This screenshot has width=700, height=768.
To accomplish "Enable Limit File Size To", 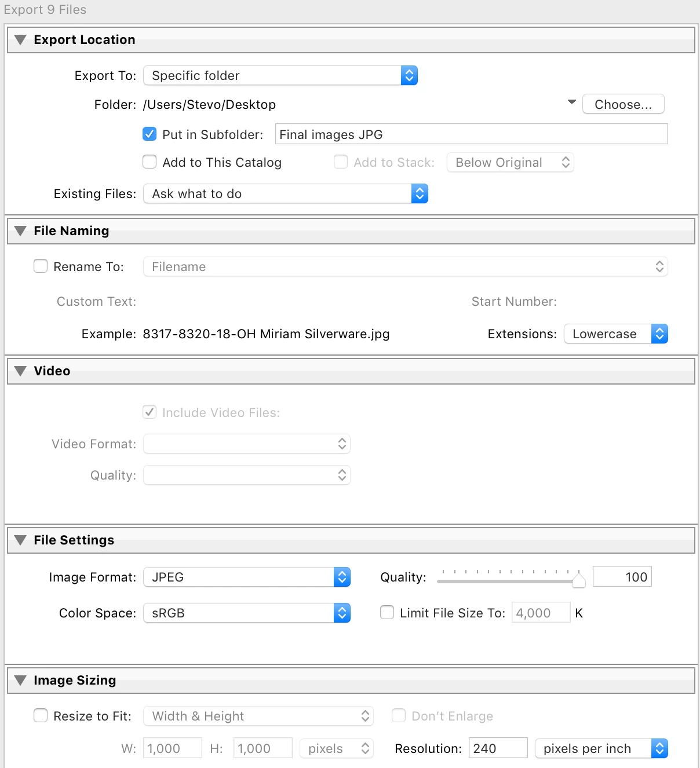I will [387, 612].
